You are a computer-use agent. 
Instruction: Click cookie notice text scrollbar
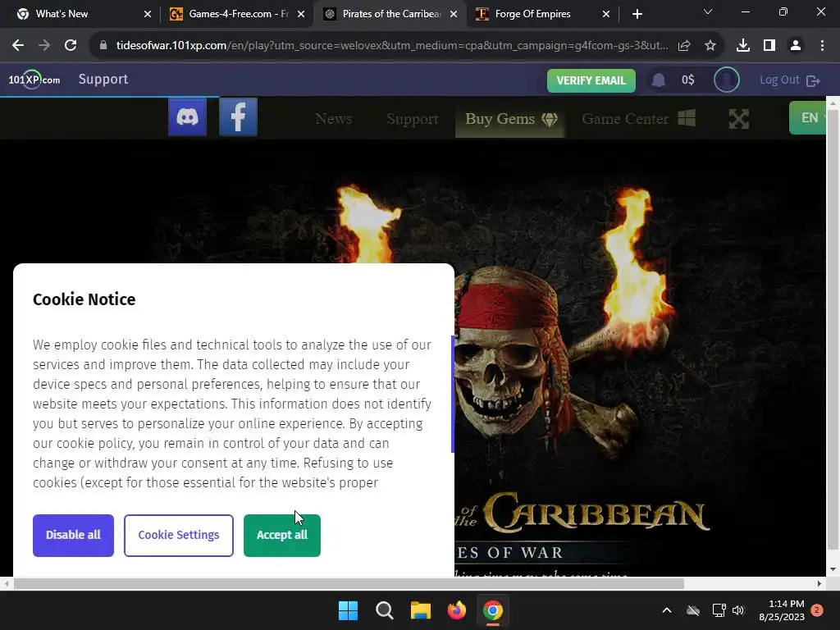point(453,394)
